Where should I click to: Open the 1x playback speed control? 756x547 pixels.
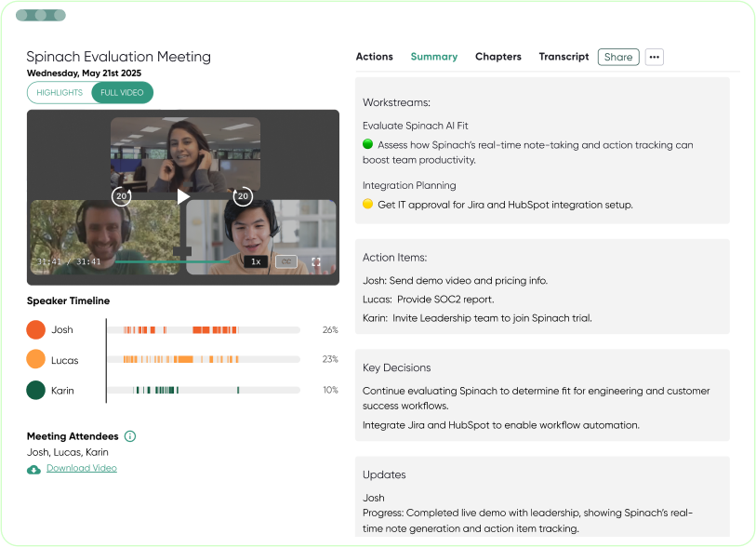click(256, 261)
